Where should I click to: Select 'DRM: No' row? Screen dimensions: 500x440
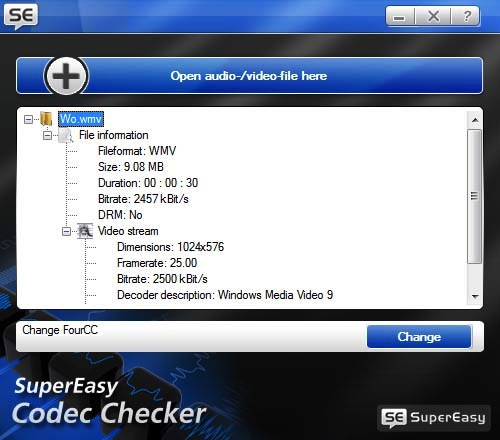pos(120,215)
